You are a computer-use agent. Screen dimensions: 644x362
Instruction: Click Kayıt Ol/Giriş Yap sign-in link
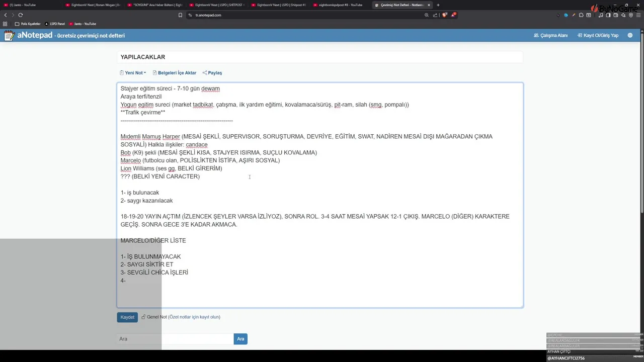pyautogui.click(x=598, y=35)
